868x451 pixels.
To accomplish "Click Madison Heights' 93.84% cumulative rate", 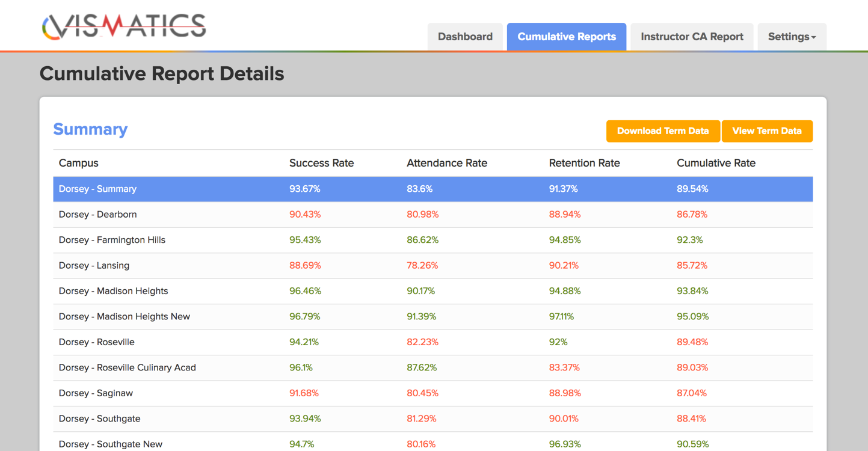I will click(x=692, y=291).
